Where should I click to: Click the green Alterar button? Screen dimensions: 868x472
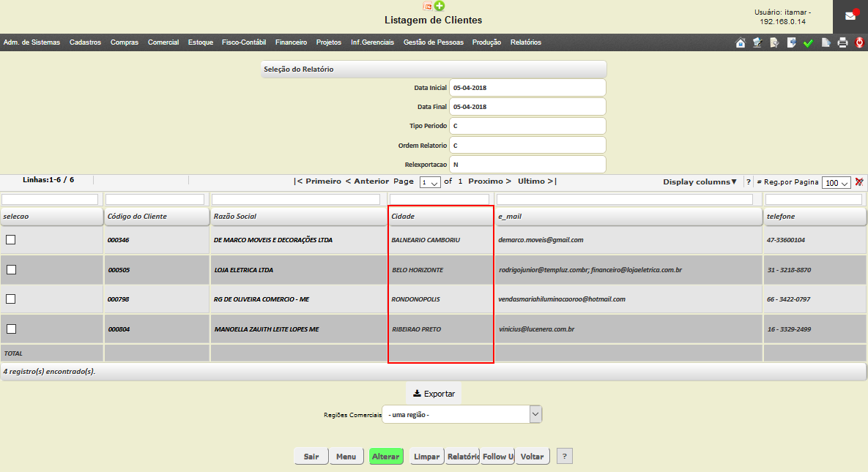coord(386,457)
